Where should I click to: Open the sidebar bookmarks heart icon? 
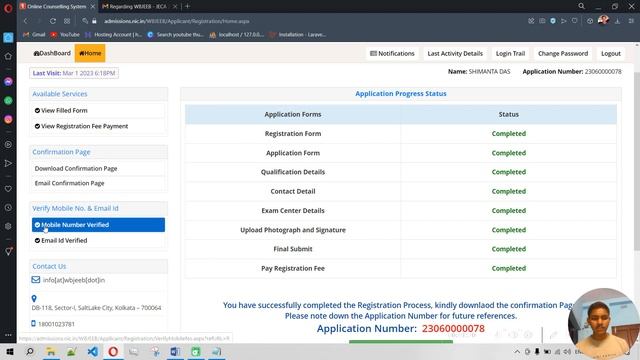[x=8, y=189]
